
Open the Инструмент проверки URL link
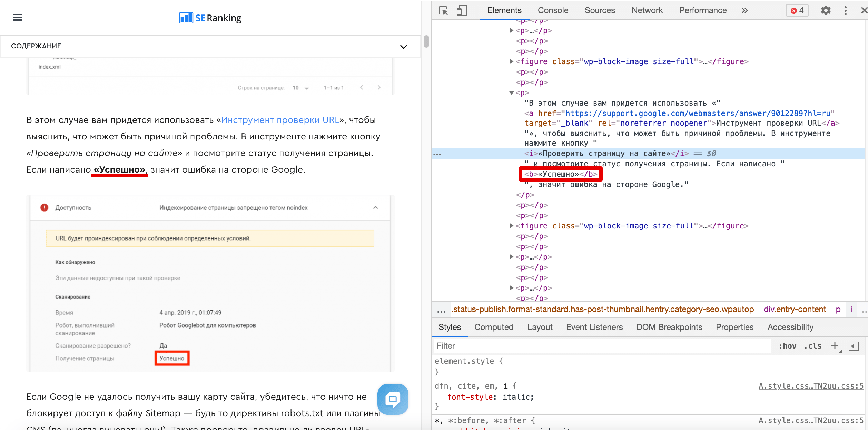point(280,120)
